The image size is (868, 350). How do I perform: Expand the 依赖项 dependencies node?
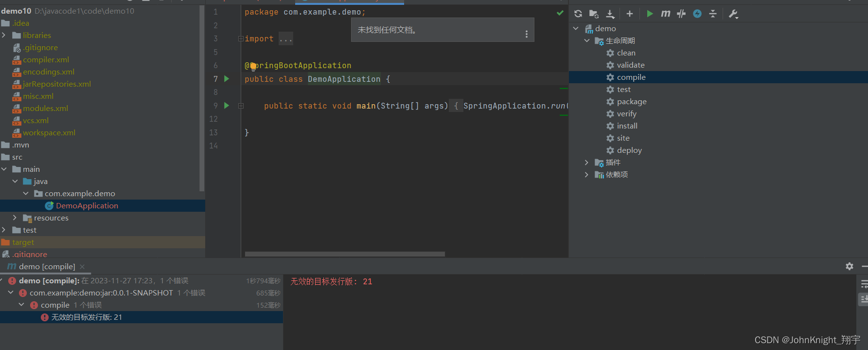coord(587,174)
